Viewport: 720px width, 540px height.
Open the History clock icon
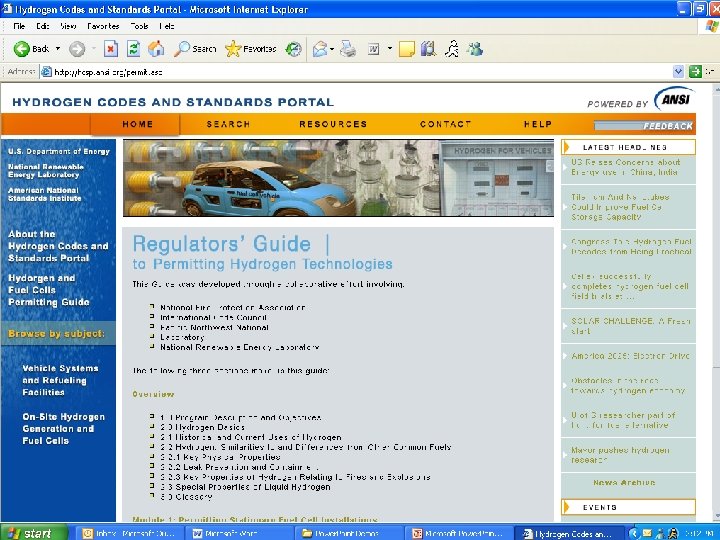click(x=293, y=49)
